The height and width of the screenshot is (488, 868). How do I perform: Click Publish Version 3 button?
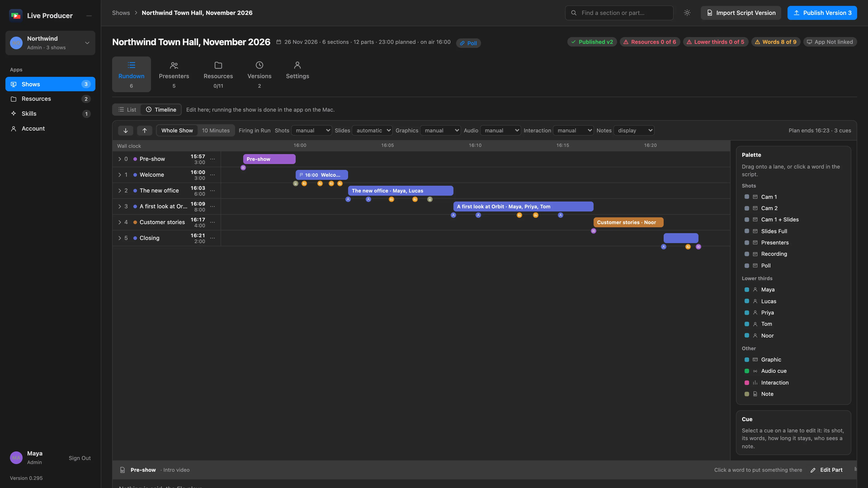click(822, 13)
